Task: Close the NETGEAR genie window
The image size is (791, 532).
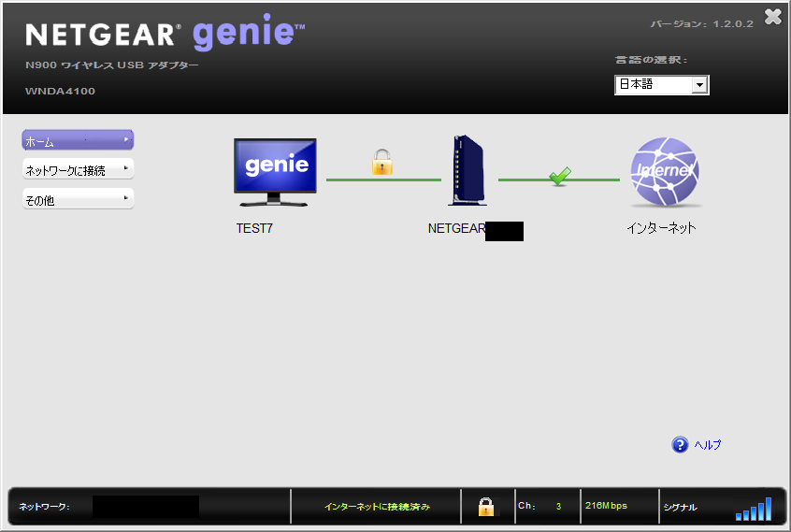Action: pyautogui.click(x=772, y=16)
